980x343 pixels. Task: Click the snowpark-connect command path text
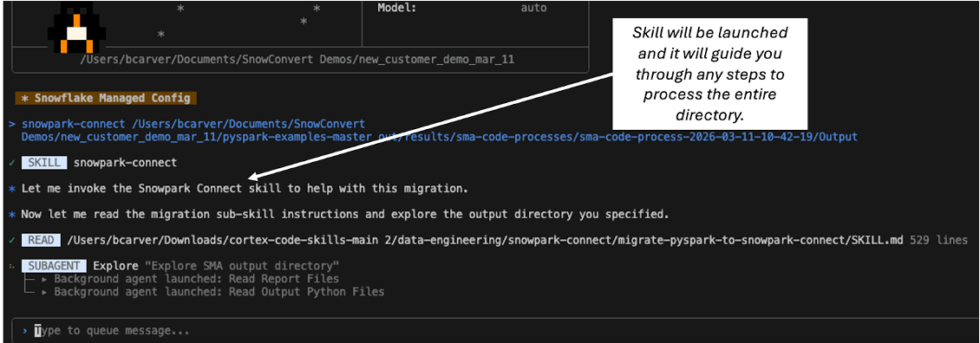click(440, 130)
